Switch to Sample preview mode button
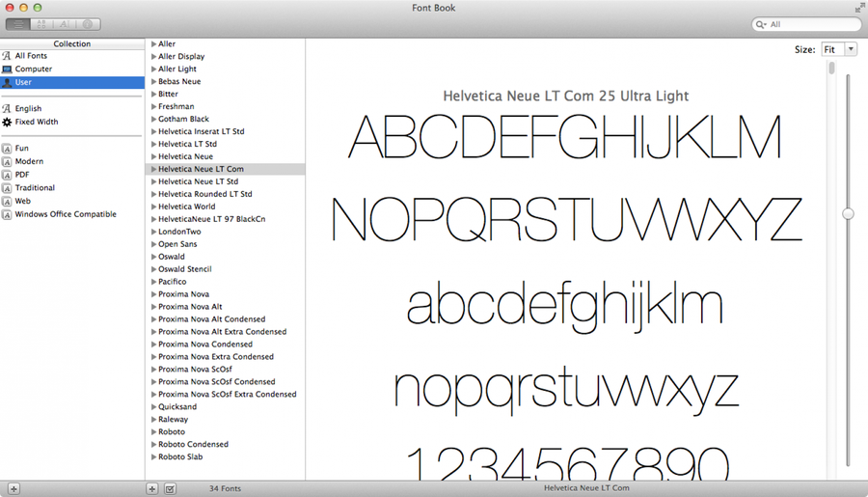The height and width of the screenshot is (497, 868). [18, 24]
